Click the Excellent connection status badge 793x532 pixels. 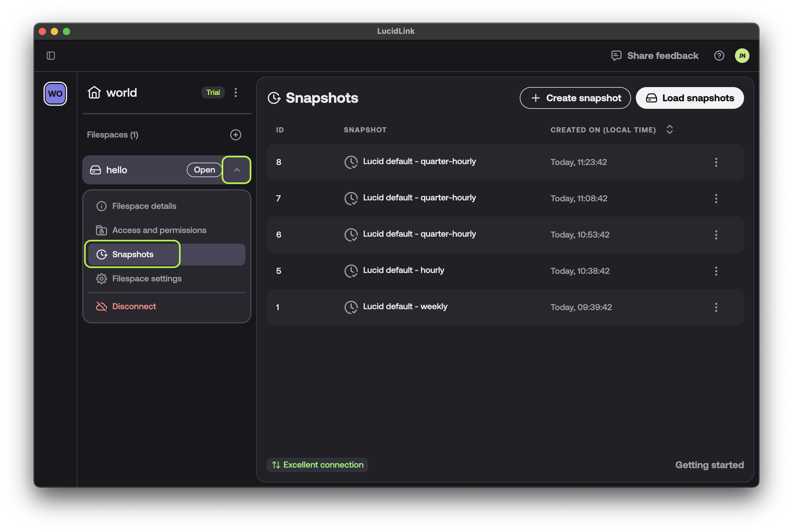pyautogui.click(x=317, y=465)
